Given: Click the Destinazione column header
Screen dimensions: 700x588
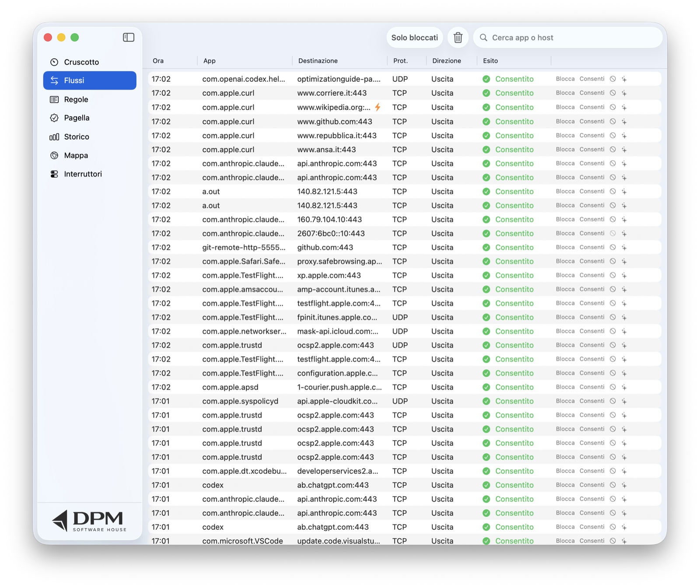Looking at the screenshot, I should [x=318, y=61].
